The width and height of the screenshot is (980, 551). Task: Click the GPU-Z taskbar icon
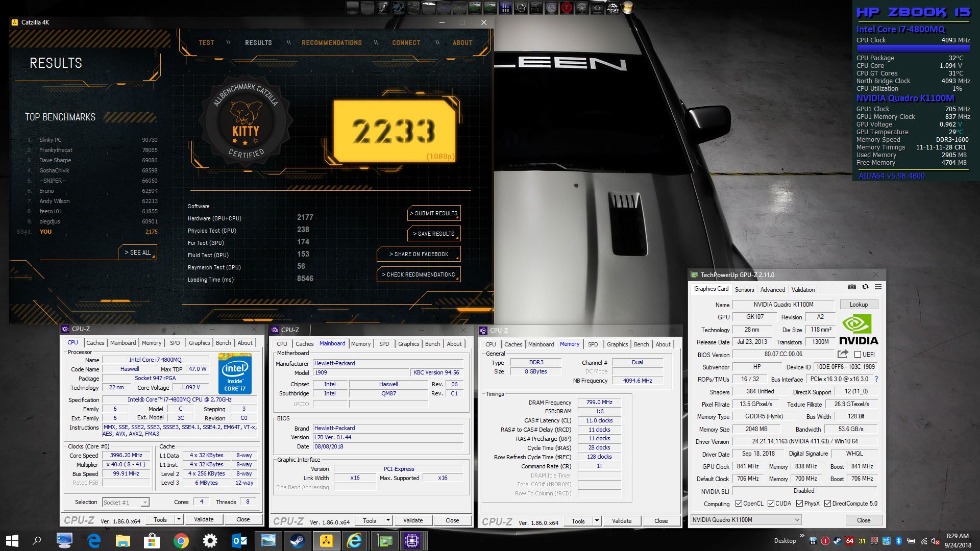384,540
